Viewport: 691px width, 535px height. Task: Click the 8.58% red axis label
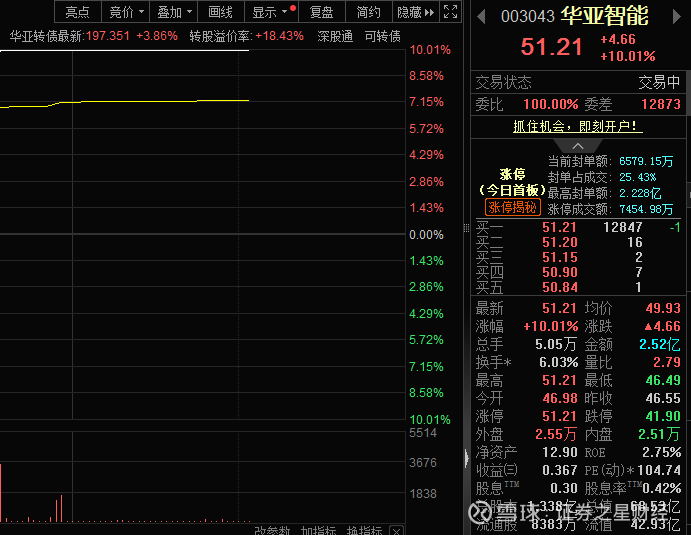[x=426, y=76]
